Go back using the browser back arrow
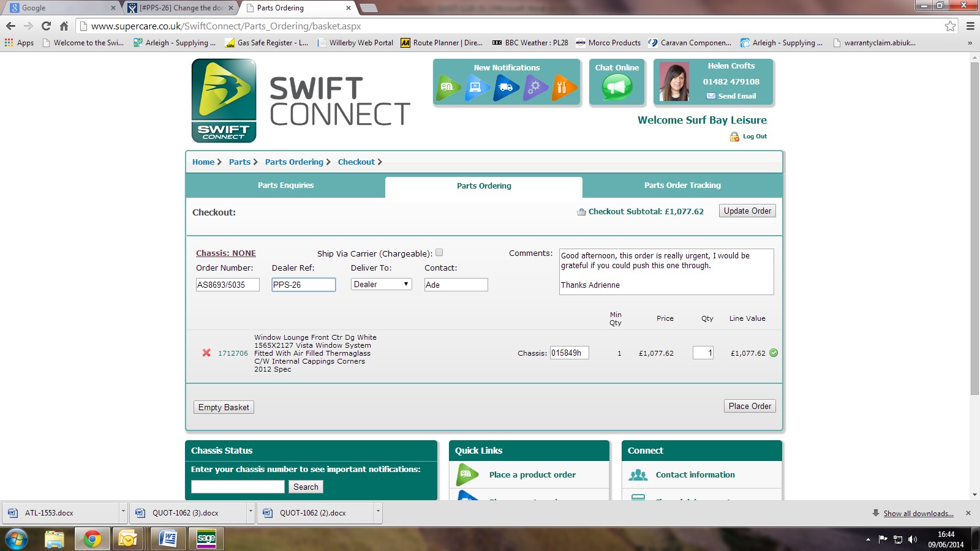Image resolution: width=980 pixels, height=551 pixels. tap(10, 26)
